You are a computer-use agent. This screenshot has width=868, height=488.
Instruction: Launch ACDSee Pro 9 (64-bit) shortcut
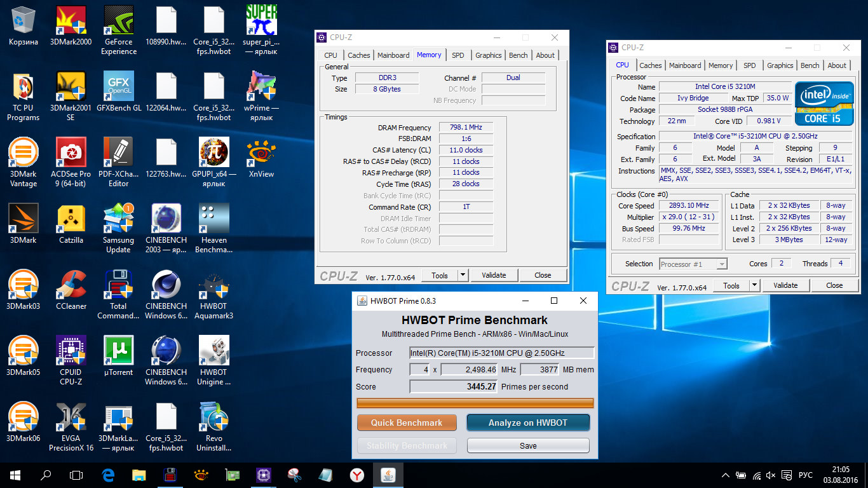click(71, 163)
